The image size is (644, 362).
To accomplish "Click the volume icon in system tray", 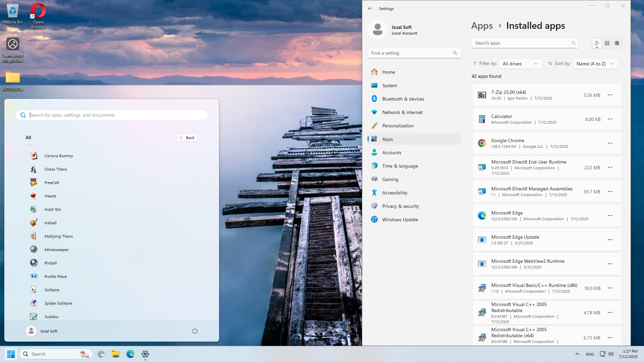I will click(611, 354).
